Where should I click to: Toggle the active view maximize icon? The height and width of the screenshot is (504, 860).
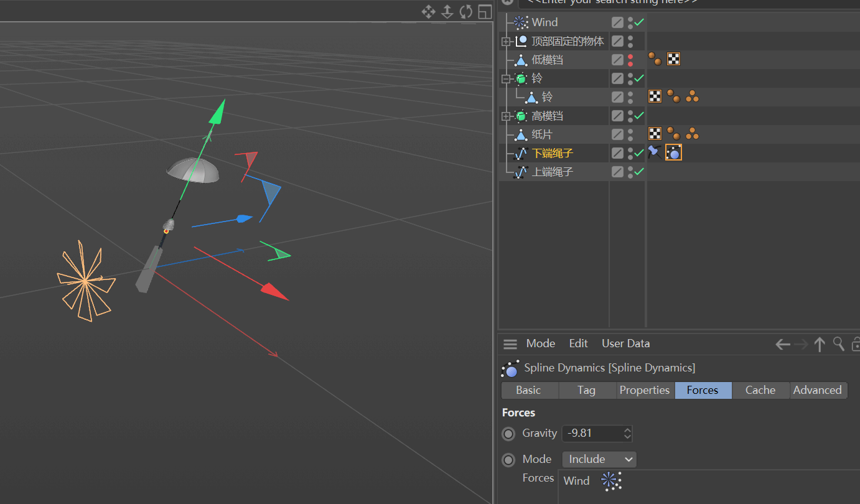pyautogui.click(x=485, y=11)
